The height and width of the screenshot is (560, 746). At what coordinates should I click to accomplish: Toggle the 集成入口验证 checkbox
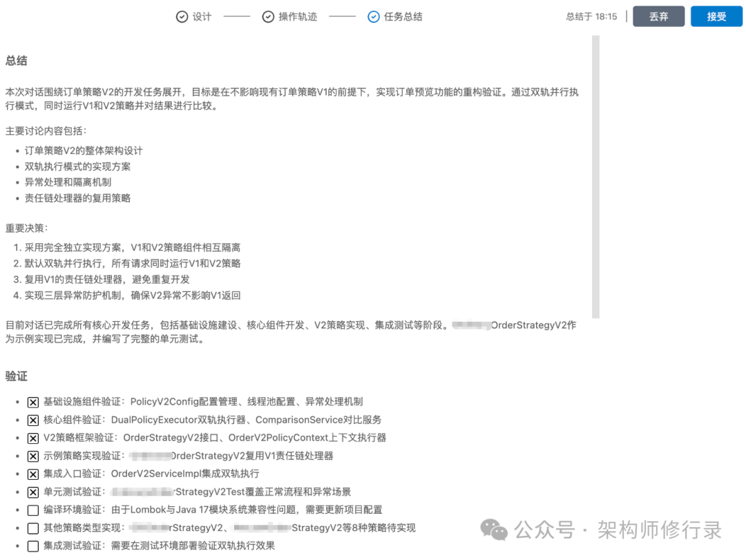[x=33, y=474]
